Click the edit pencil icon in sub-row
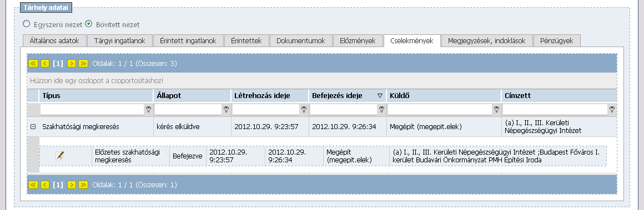The width and height of the screenshot is (644, 210). click(x=60, y=156)
